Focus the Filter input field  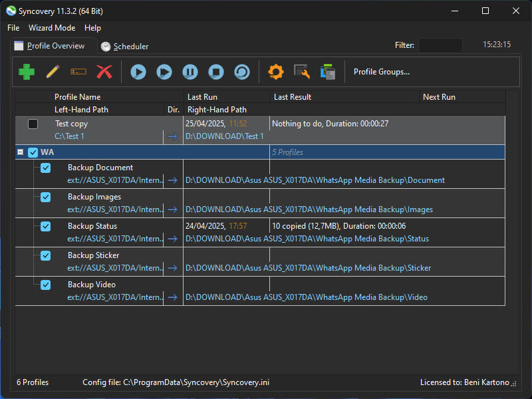440,45
